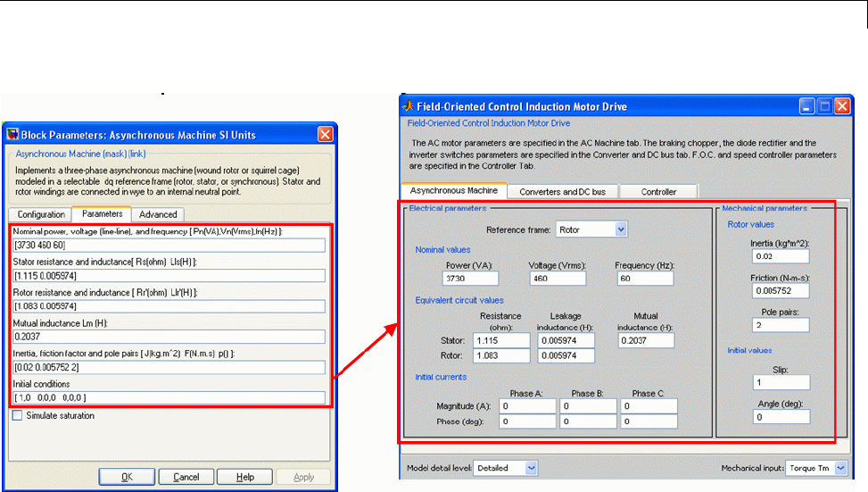Click the 'Electrical parameters' group label
The image size is (868, 492).
(x=447, y=208)
